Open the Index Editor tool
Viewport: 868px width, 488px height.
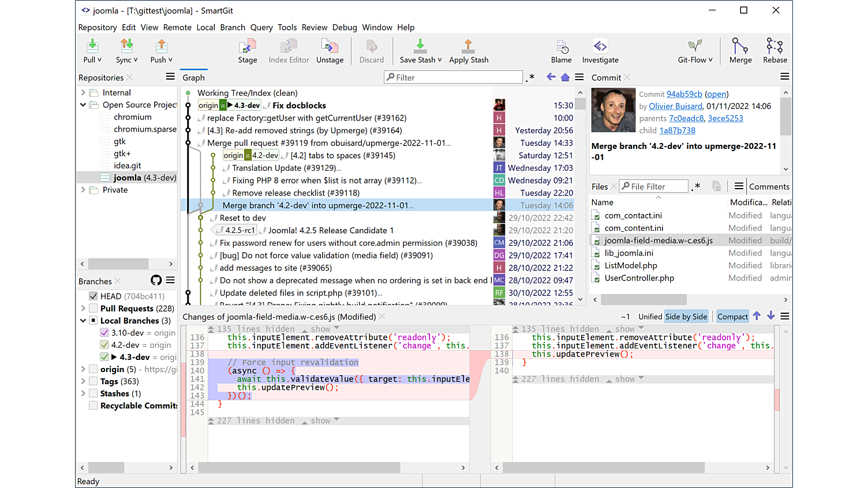tap(289, 51)
